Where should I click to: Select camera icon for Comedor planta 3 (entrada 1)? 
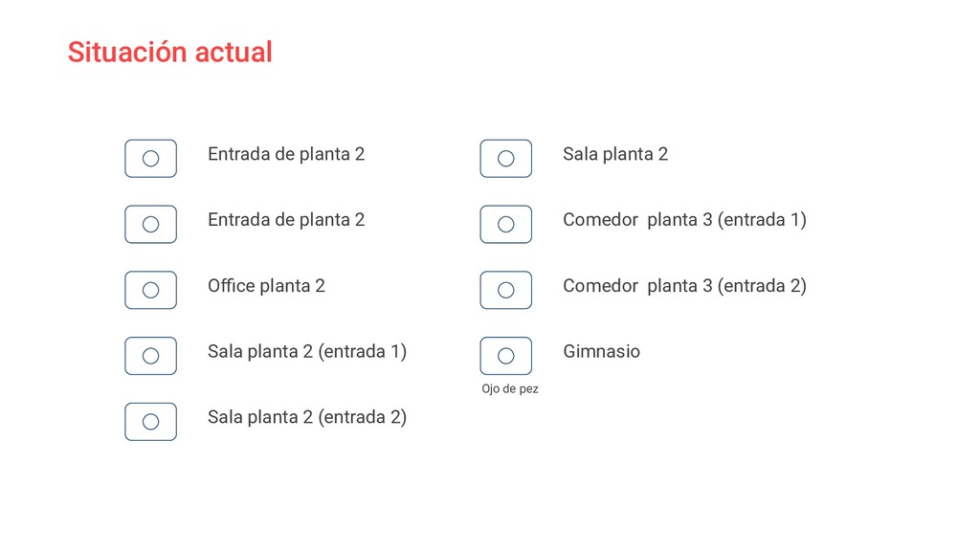[505, 224]
